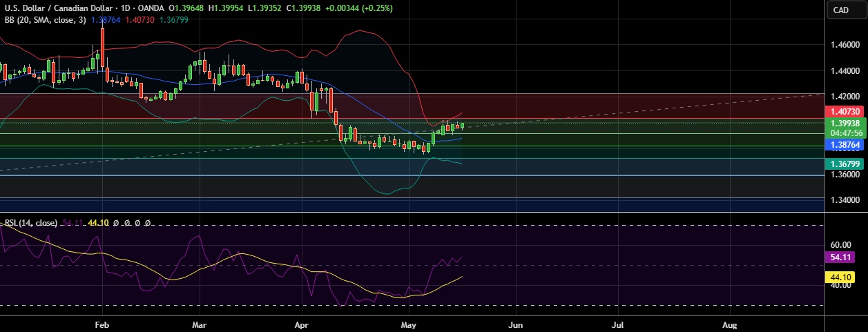Click the 1.34000 price scale value
Image resolution: width=868 pixels, height=332 pixels.
[x=845, y=200]
